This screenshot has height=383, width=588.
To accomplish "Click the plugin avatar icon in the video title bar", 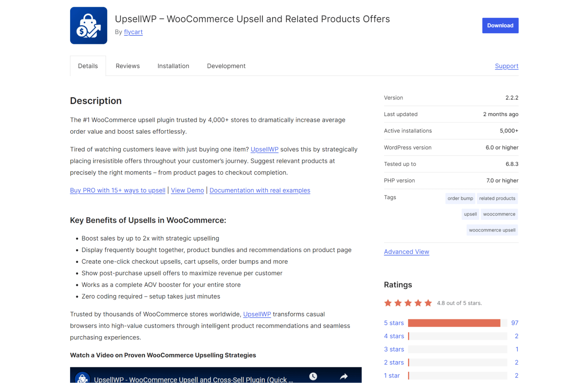I will [82, 377].
